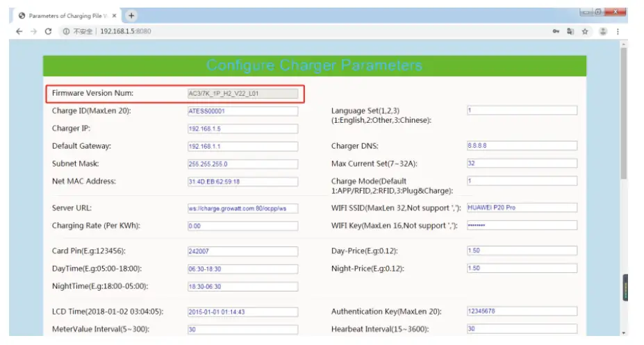Screen dimensions: 644x345
Task: Click the Firmware Version Num label
Action: pos(92,93)
